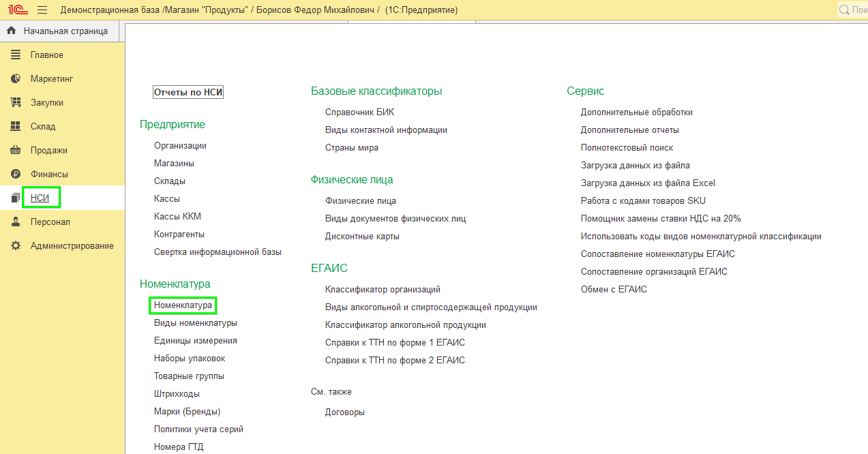Image resolution: width=868 pixels, height=454 pixels.
Task: Click the Маркетинг pie chart icon
Action: [x=16, y=78]
